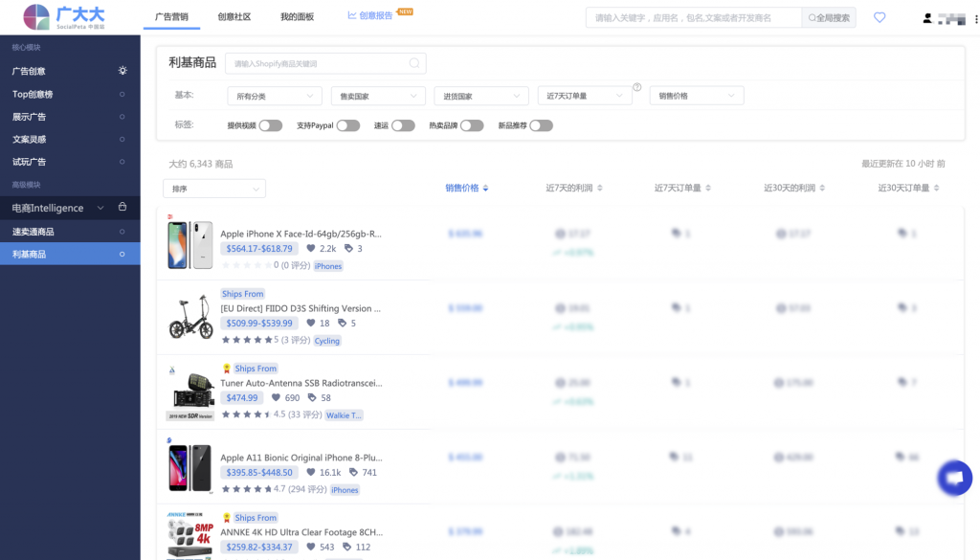Click the global keyword search field

click(694, 17)
